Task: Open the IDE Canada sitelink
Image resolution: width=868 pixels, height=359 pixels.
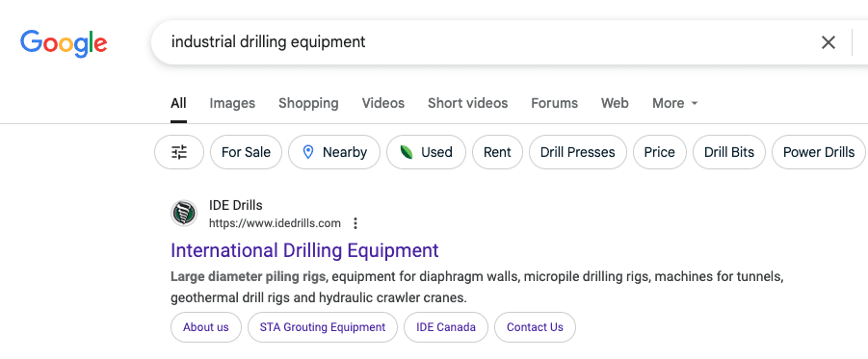Action: [x=446, y=327]
